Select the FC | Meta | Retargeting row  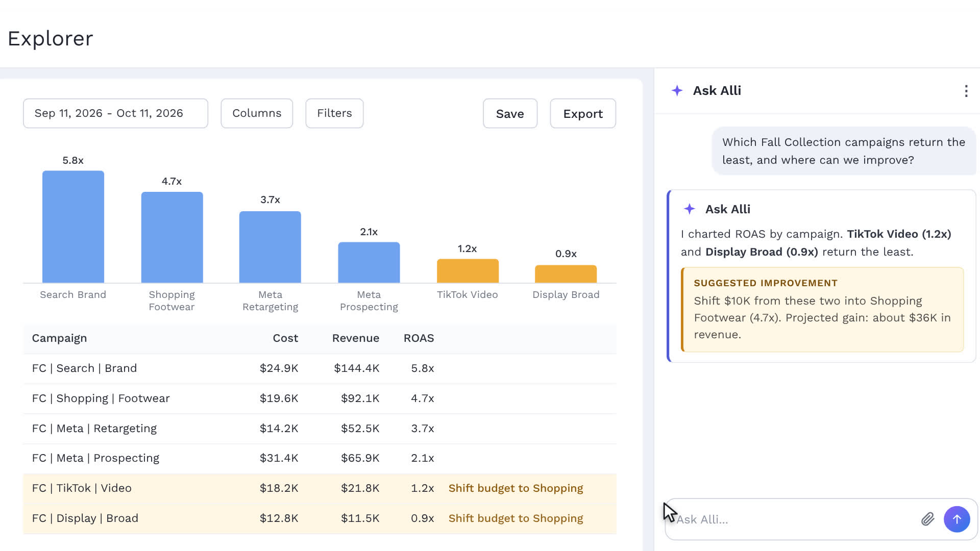[320, 429]
